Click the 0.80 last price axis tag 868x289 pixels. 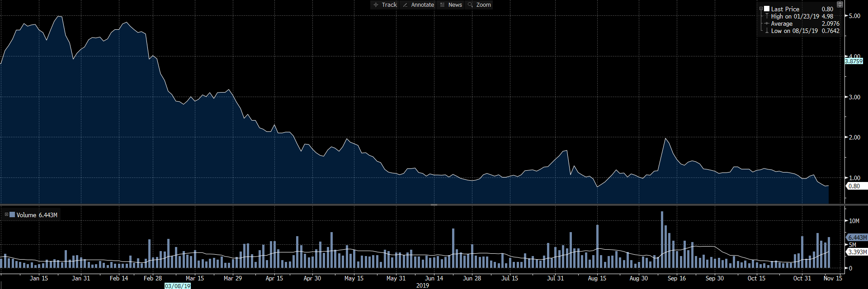[854, 186]
